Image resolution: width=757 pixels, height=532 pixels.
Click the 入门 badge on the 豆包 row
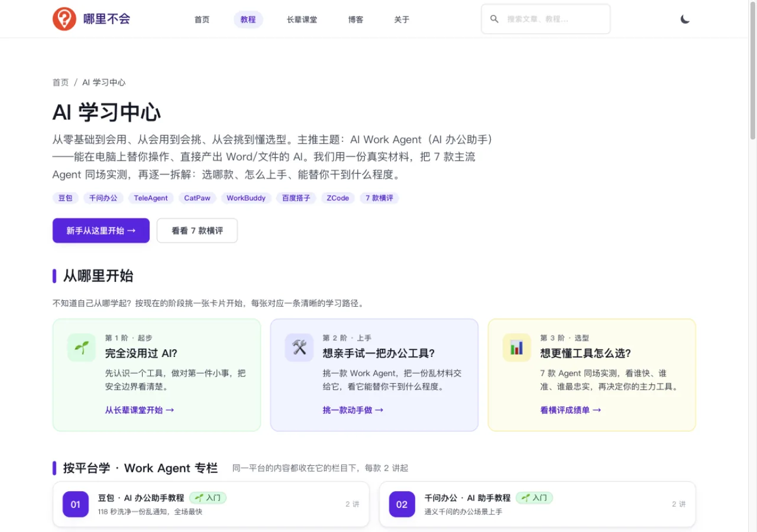(208, 498)
